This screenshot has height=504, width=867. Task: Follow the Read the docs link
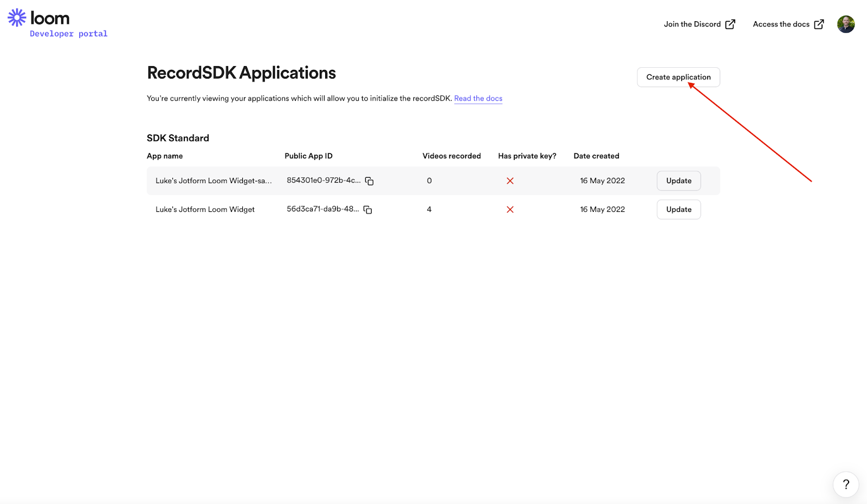click(x=478, y=99)
